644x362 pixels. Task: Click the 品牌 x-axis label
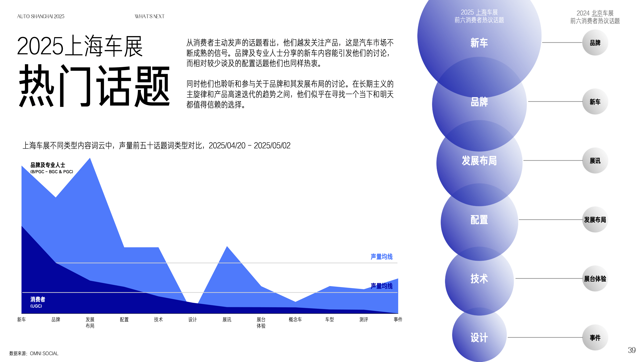(56, 319)
